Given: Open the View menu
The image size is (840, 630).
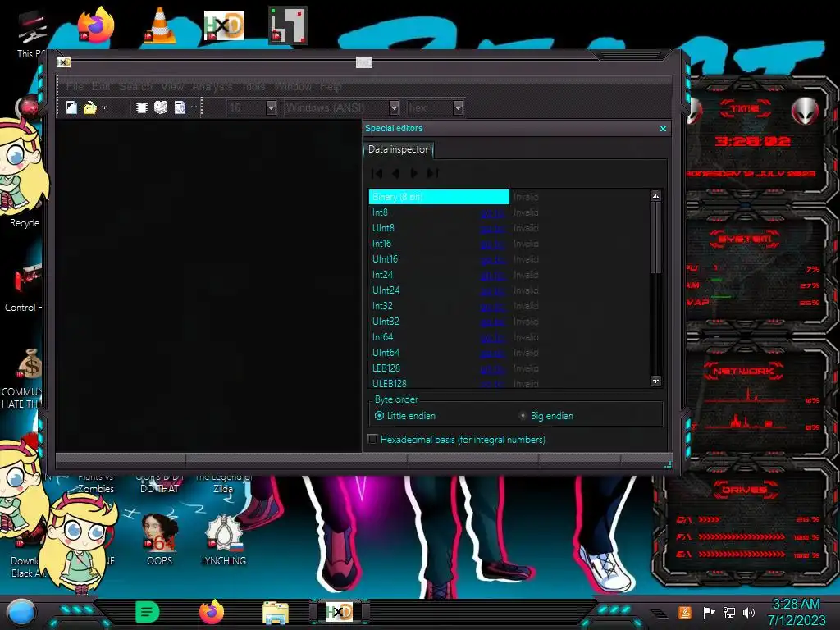Looking at the screenshot, I should [172, 86].
